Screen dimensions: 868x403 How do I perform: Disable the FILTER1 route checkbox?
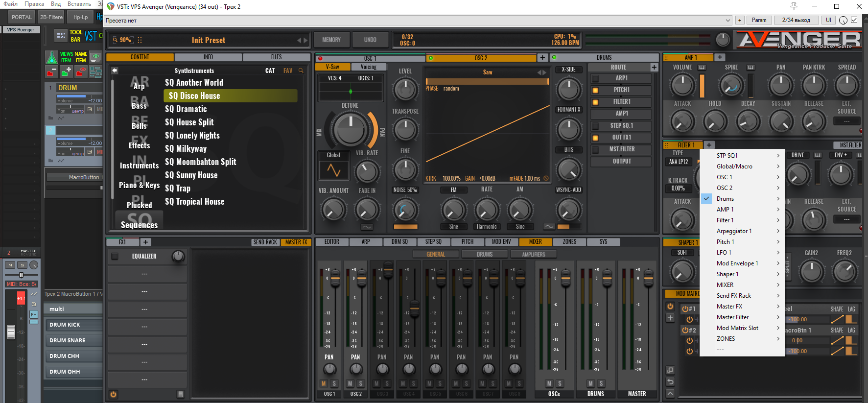tap(595, 102)
